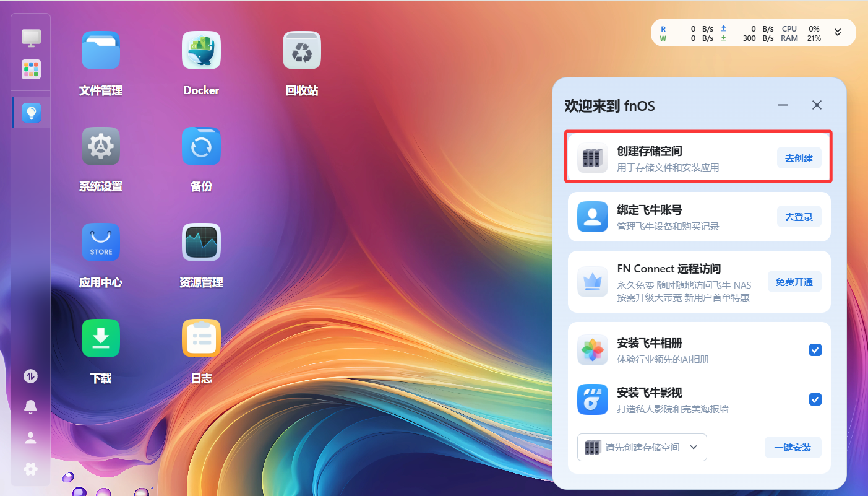Open 系统设置 system settings
Screen dimensions: 868x496
(100, 146)
